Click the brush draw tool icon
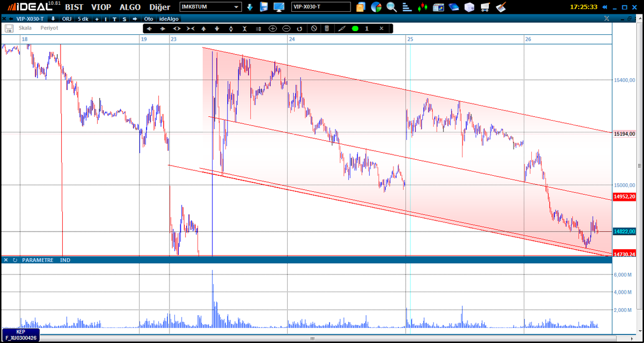The height and width of the screenshot is (343, 644). [x=341, y=28]
